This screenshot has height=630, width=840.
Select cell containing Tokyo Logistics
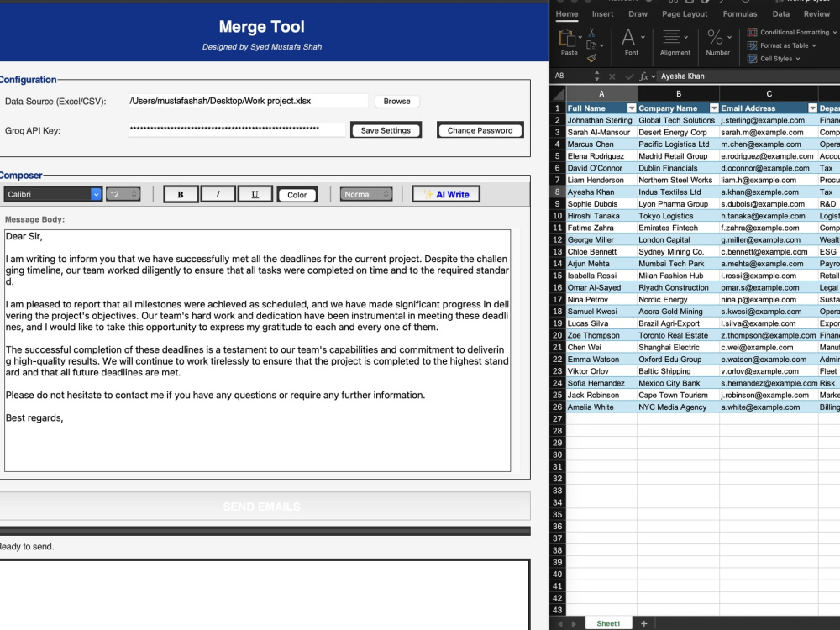(678, 216)
